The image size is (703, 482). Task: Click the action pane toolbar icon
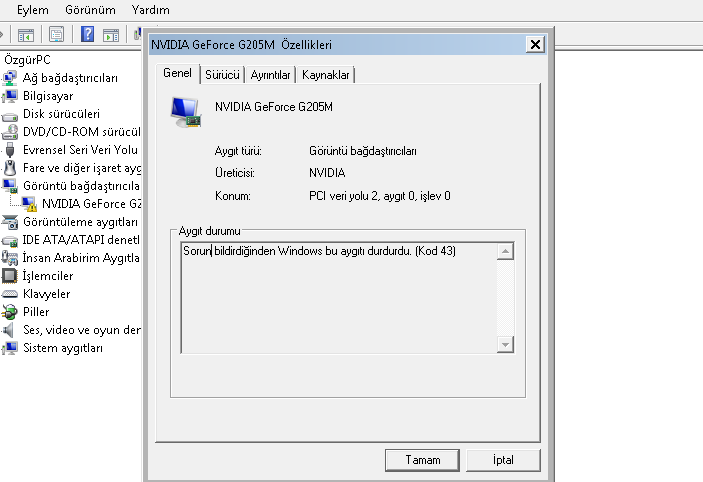(111, 35)
